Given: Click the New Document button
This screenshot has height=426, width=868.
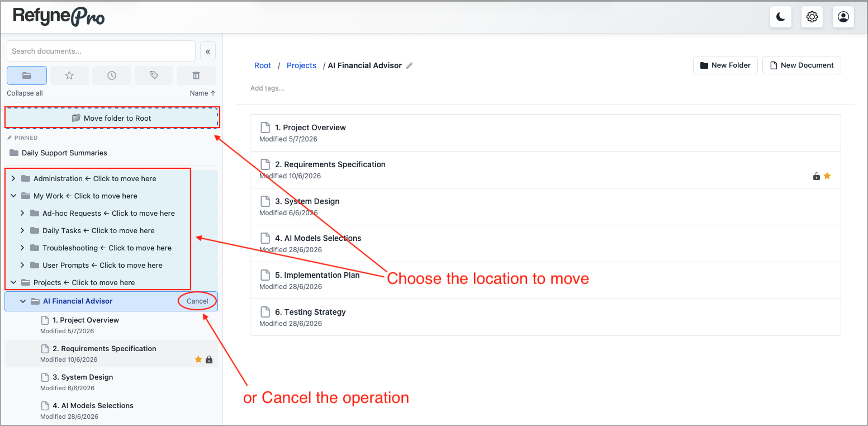Looking at the screenshot, I should click(x=801, y=65).
